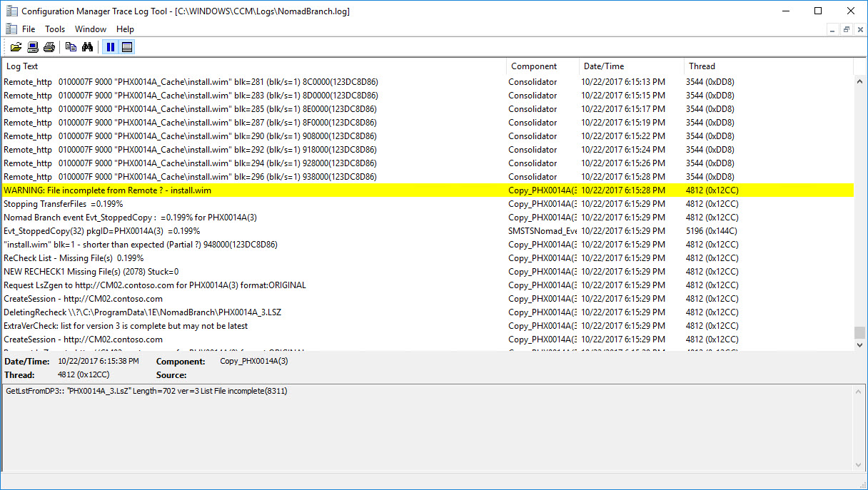Screen dimensions: 868x490
Task: Click the document icon left of File menu
Action: pos(11,29)
